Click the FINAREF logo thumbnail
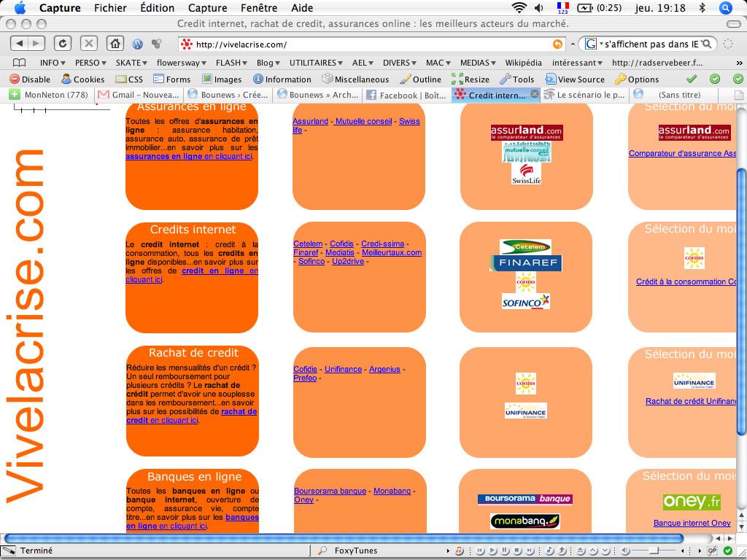 [526, 262]
